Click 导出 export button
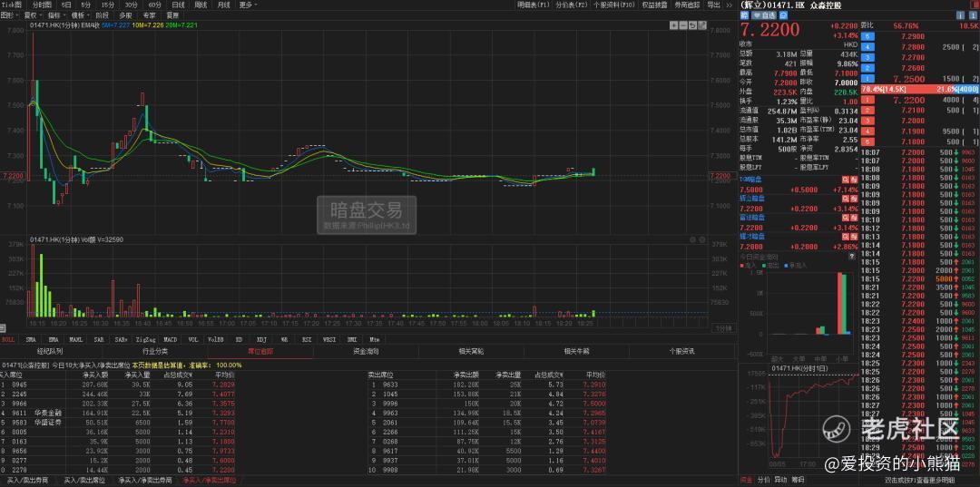The width and height of the screenshot is (980, 487). point(713,5)
